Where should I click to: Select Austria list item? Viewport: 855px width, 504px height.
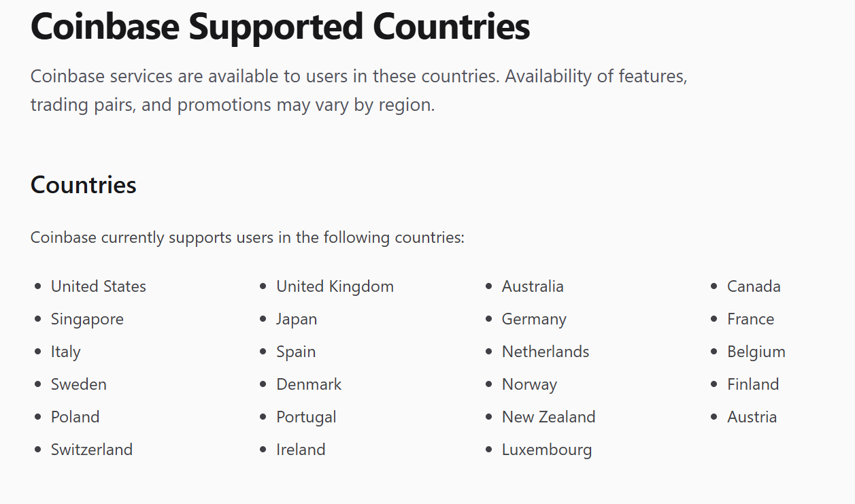[752, 417]
